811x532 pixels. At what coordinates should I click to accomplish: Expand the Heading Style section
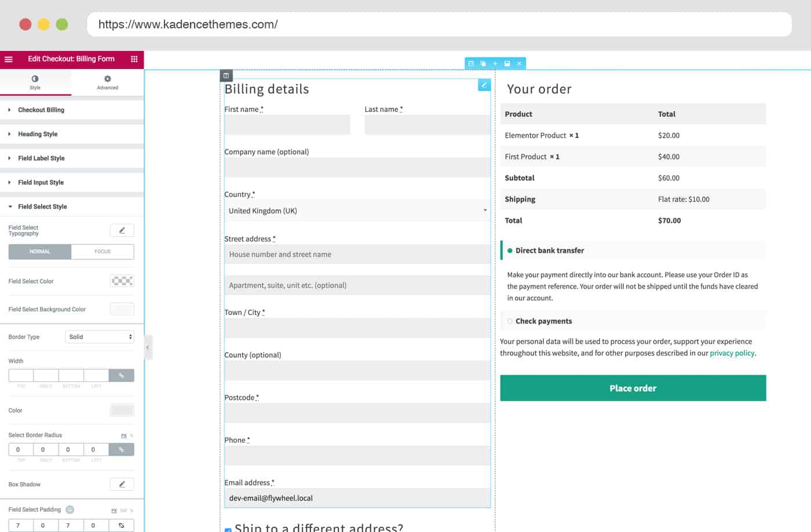[x=38, y=134]
